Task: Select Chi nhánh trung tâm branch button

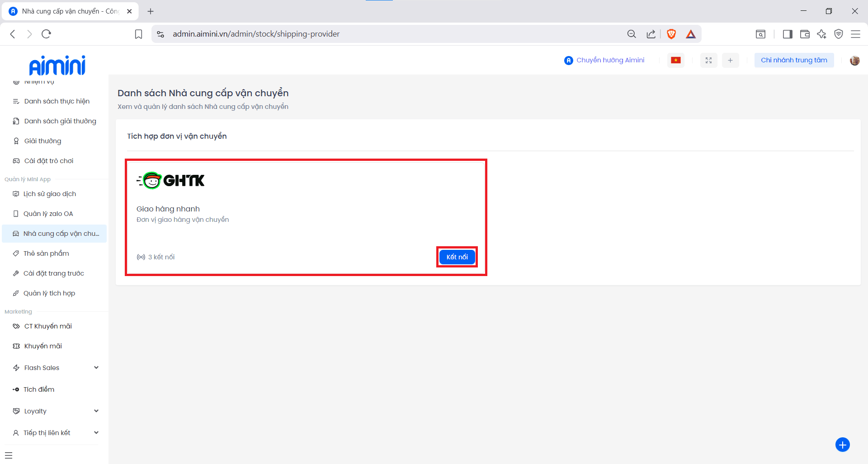Action: (x=794, y=60)
